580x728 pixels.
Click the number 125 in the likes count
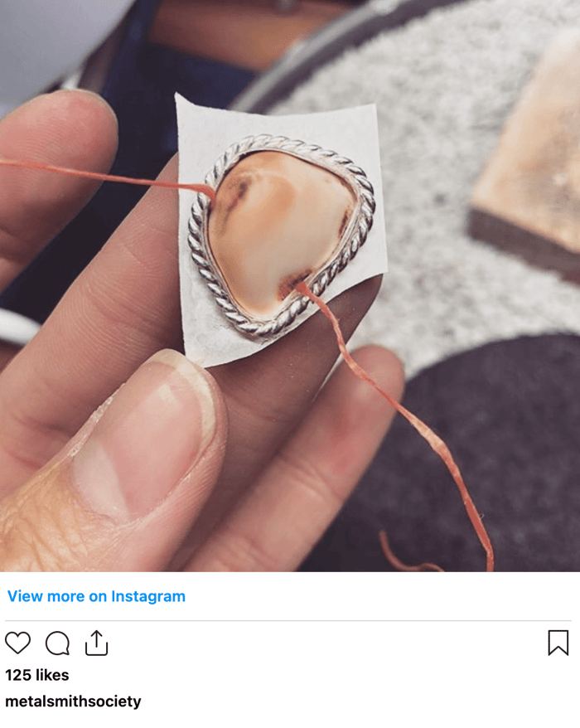coord(18,675)
